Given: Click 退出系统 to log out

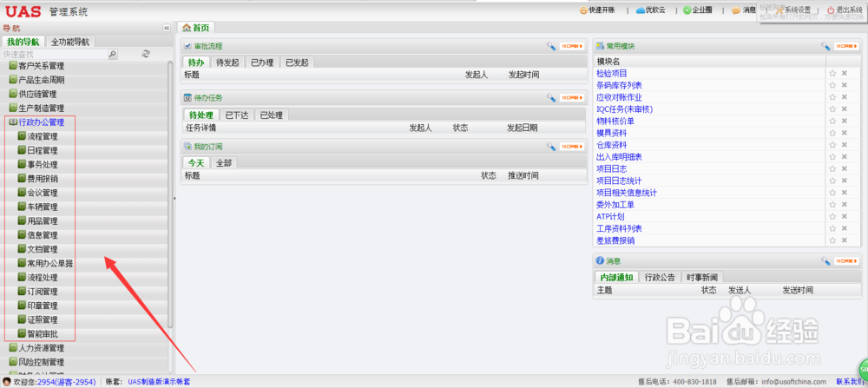Looking at the screenshot, I should click(x=845, y=10).
